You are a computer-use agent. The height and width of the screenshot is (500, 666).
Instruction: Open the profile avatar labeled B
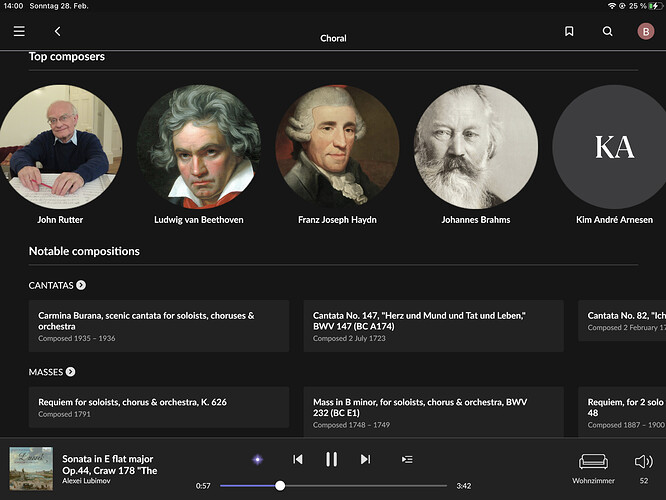pyautogui.click(x=646, y=31)
